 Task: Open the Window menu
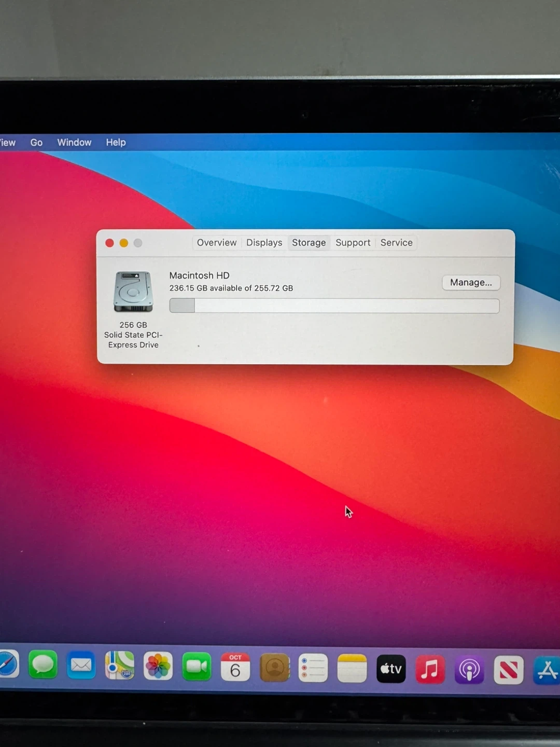coord(74,143)
